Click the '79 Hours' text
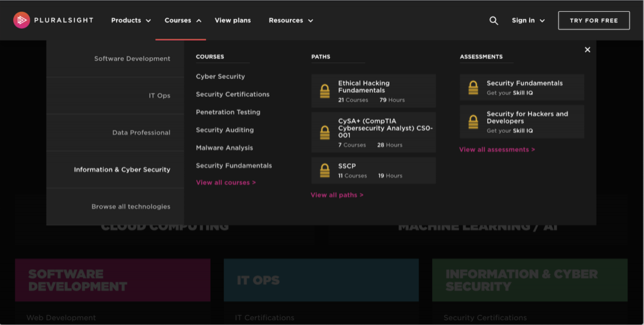644x325 pixels. [x=392, y=100]
